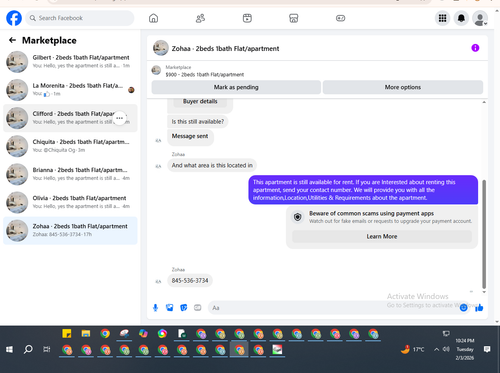Open the account profile dropdown
Image resolution: width=500 pixels, height=373 pixels.
tap(480, 18)
